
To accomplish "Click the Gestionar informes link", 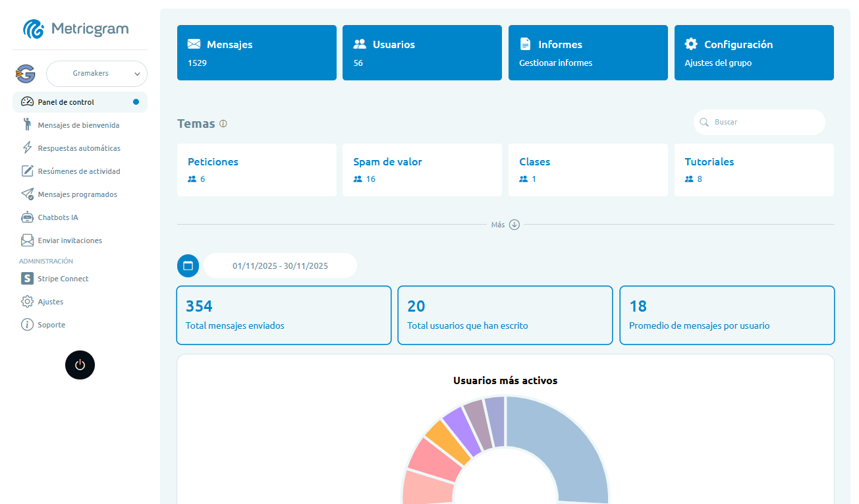I will (x=556, y=63).
